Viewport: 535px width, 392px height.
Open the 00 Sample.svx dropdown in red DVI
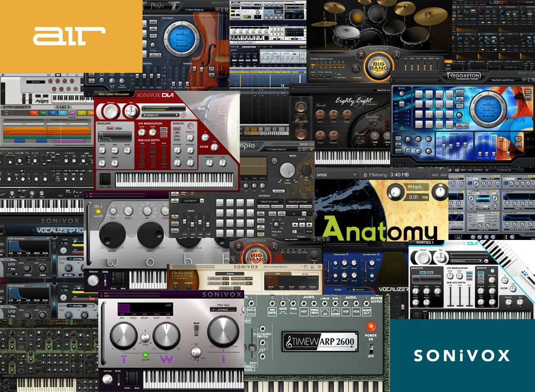click(x=160, y=115)
